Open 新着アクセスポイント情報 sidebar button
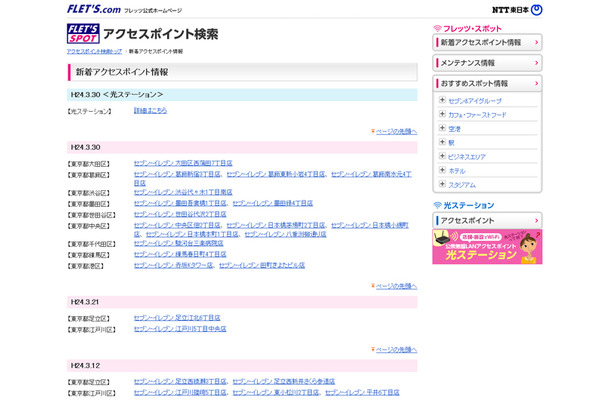Screen dimensions: 610x400 coord(487,42)
